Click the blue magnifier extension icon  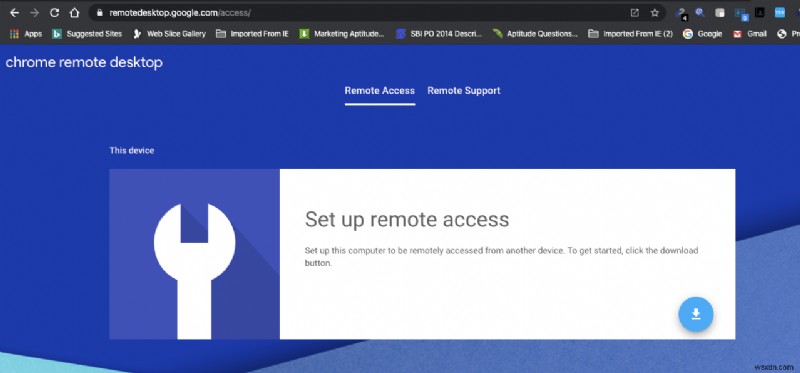700,13
